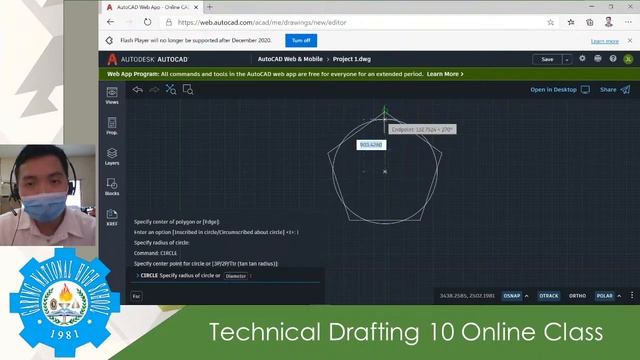
Task: Toggle OSNAP mode
Action: pyautogui.click(x=512, y=296)
